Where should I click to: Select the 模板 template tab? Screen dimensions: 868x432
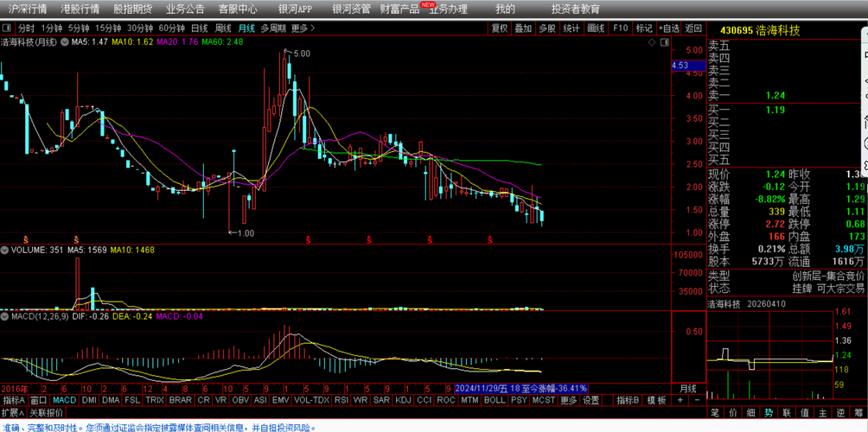pos(656,400)
